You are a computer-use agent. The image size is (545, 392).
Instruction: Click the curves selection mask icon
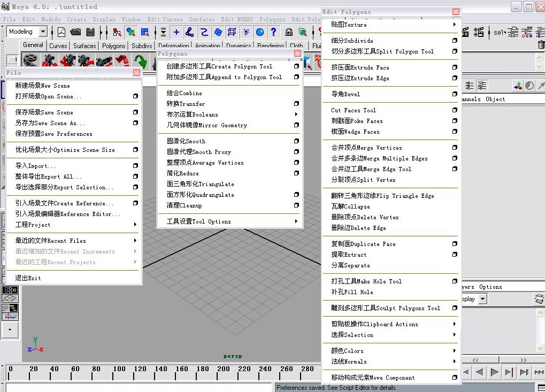coord(204,32)
